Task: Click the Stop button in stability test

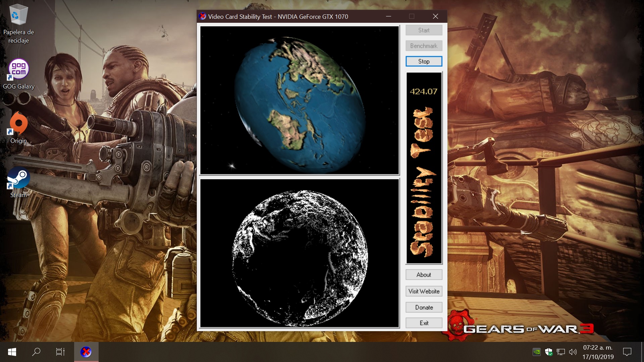Action: click(424, 61)
